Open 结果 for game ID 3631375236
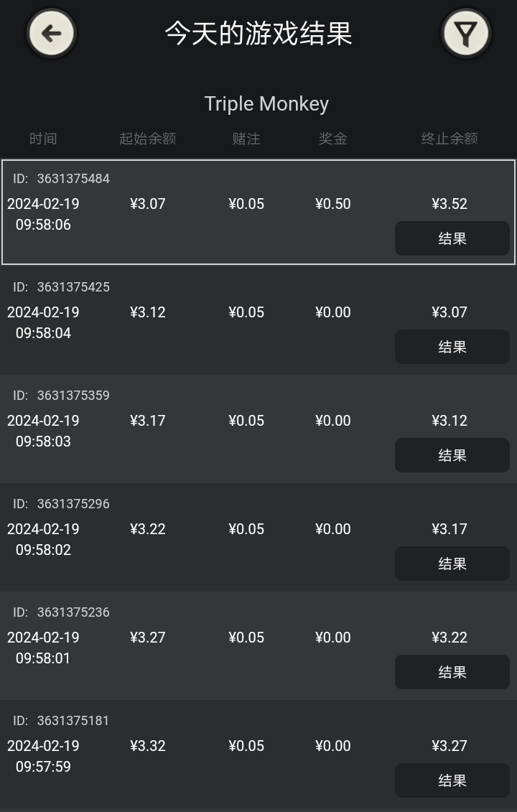Image resolution: width=517 pixels, height=812 pixels. (452, 672)
